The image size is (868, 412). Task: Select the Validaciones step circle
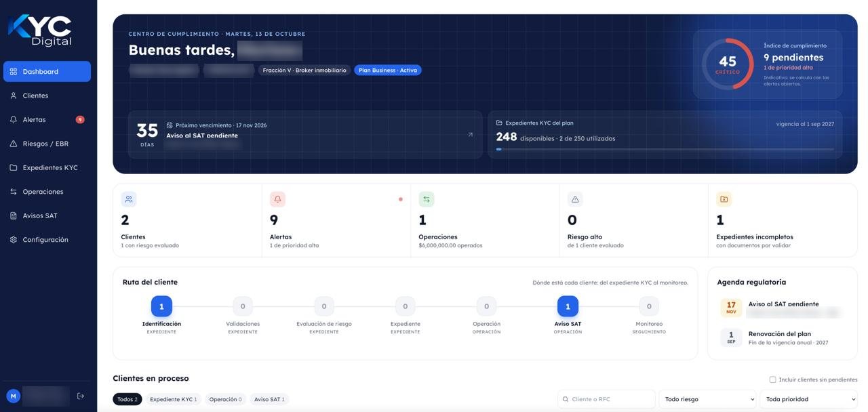243,306
